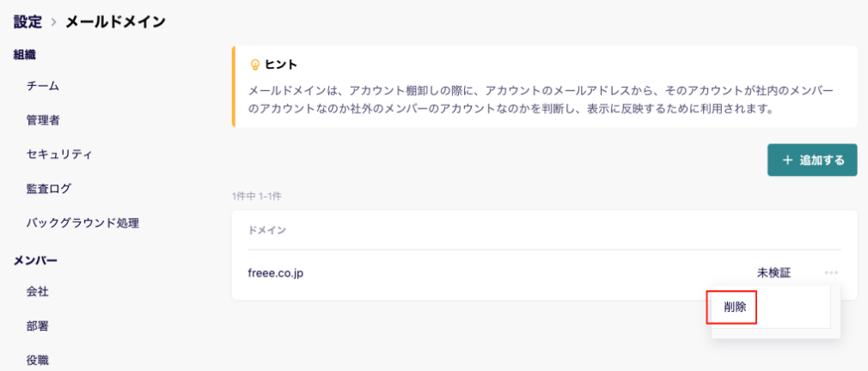Open the three-dot menu for freee.co.jp
The height and width of the screenshot is (371, 868).
pyautogui.click(x=830, y=272)
